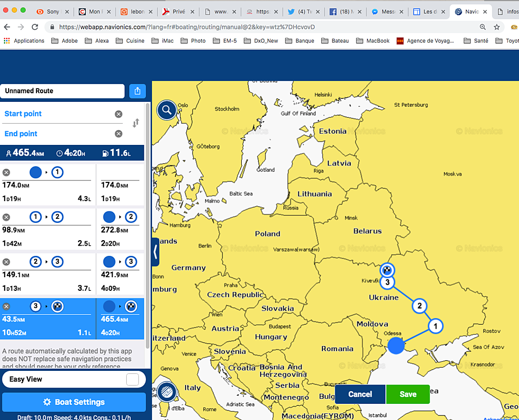The height and width of the screenshot is (420, 519).
Task: Open the Cuisine bookmarks folder
Action: coord(130,41)
